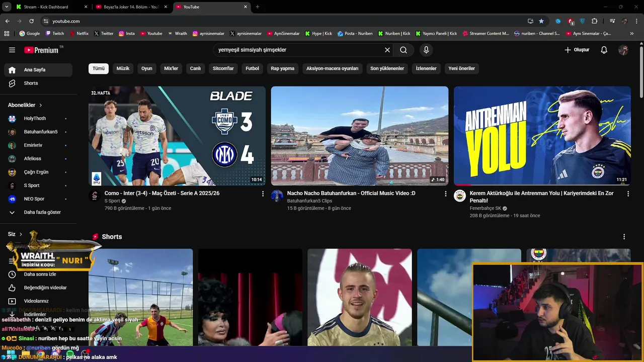Image resolution: width=644 pixels, height=362 pixels.
Task: Open Antrenman Yolu video thumbnail
Action: [542, 136]
